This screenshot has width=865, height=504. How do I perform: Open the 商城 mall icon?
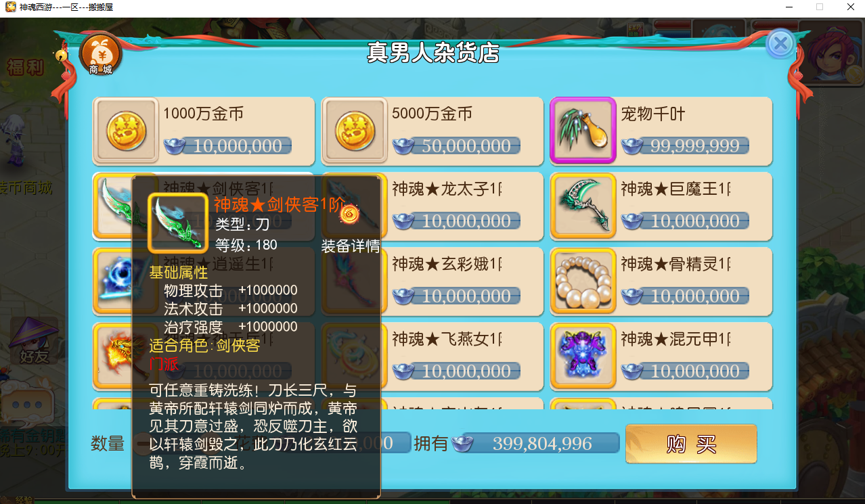pos(100,55)
